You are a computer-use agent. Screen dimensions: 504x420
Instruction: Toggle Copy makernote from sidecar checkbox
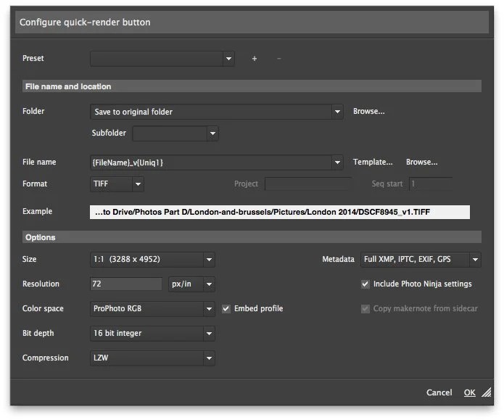click(365, 309)
